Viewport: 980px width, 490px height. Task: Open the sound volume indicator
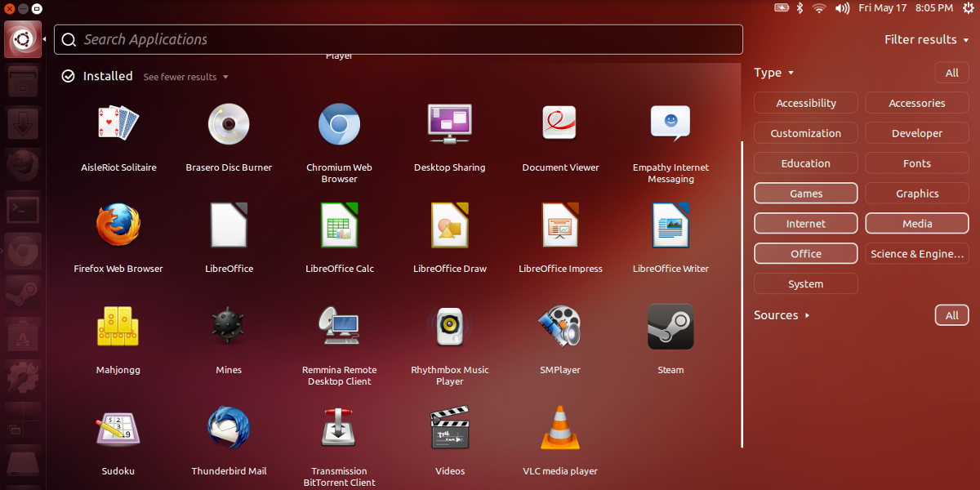click(842, 8)
